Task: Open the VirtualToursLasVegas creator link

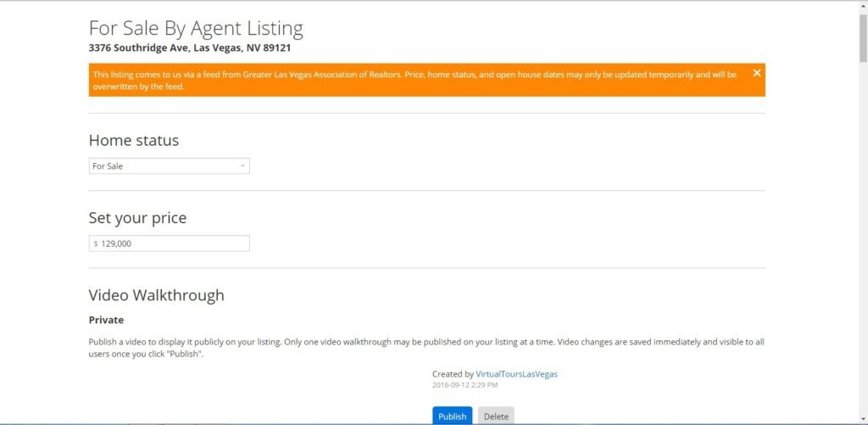Action: pyautogui.click(x=516, y=374)
